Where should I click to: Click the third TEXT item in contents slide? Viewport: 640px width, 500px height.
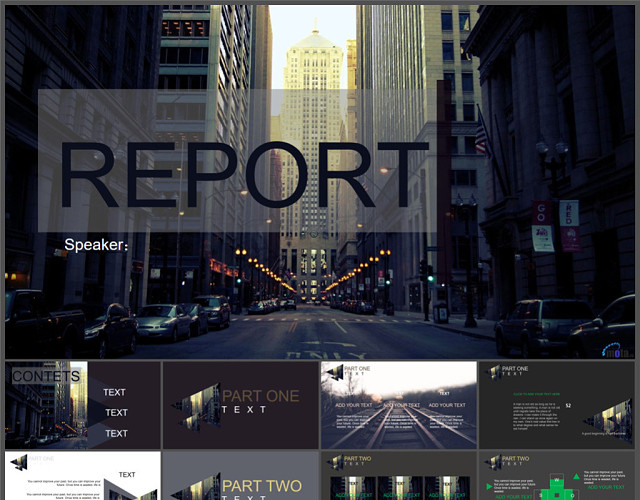tap(116, 433)
